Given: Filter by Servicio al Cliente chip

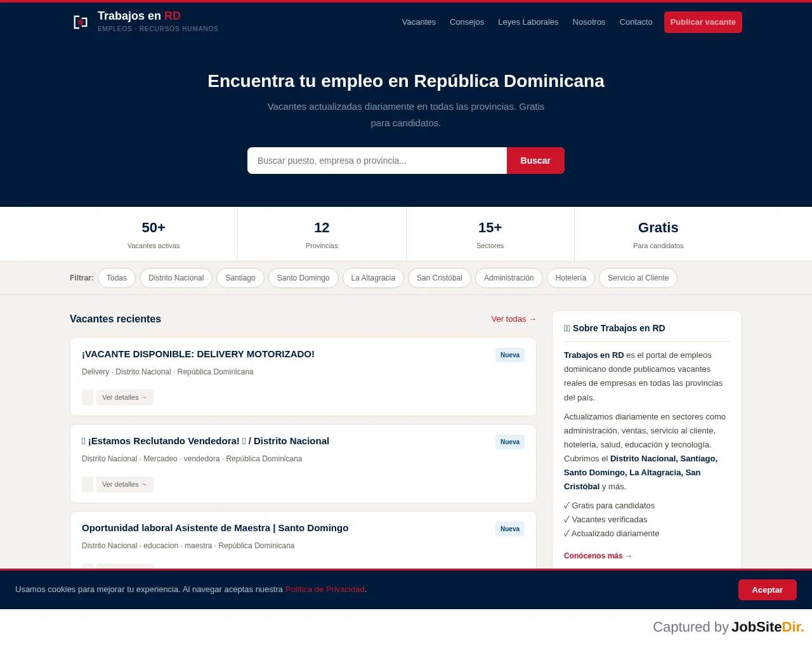Looking at the screenshot, I should pyautogui.click(x=638, y=278).
